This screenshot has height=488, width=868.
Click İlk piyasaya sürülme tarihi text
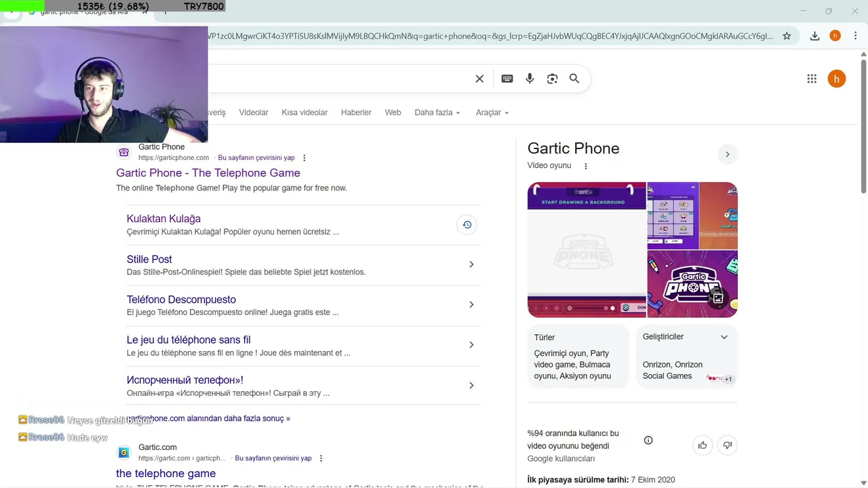click(x=578, y=480)
